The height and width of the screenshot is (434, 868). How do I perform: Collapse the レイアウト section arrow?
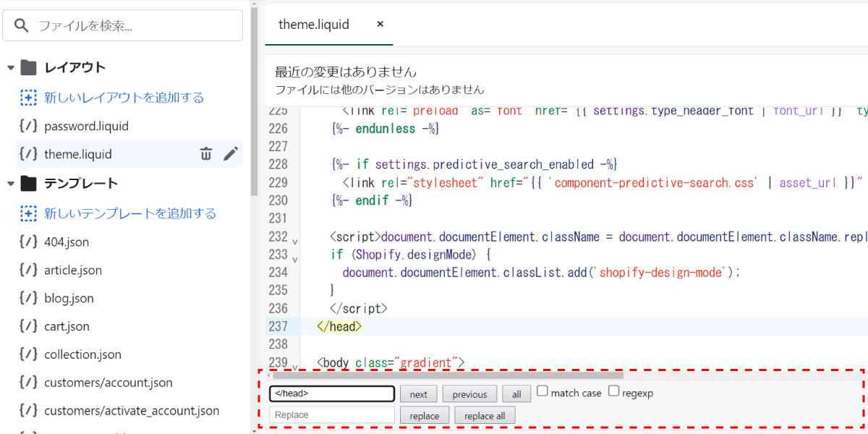coord(10,68)
